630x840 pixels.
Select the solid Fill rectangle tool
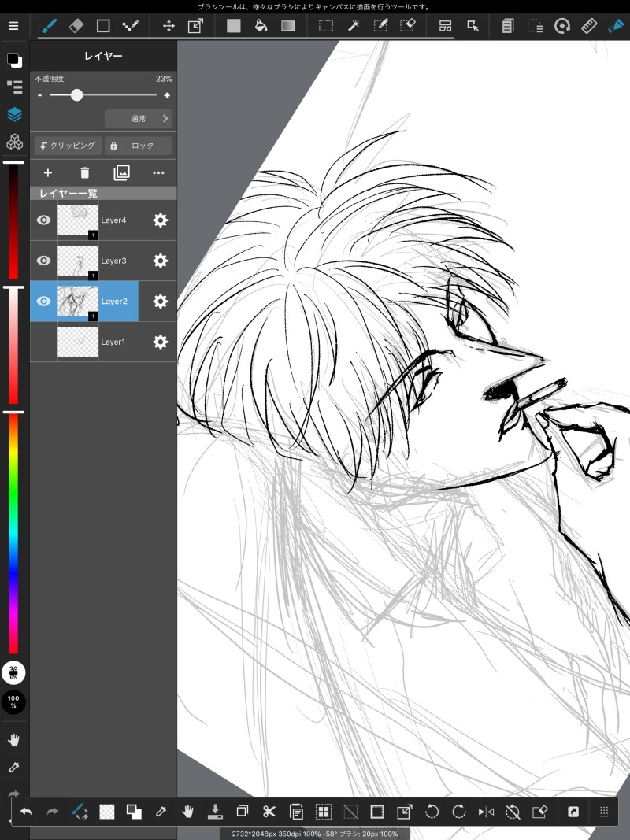[234, 26]
